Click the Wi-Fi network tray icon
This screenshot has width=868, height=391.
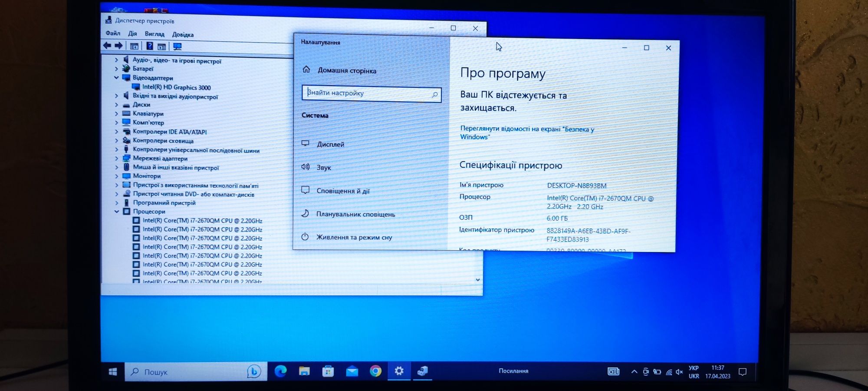point(669,372)
